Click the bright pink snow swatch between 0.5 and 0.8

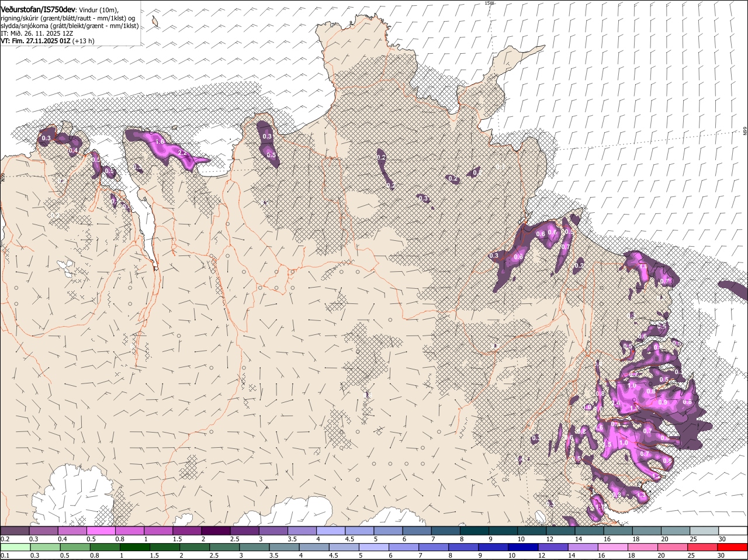click(x=101, y=531)
